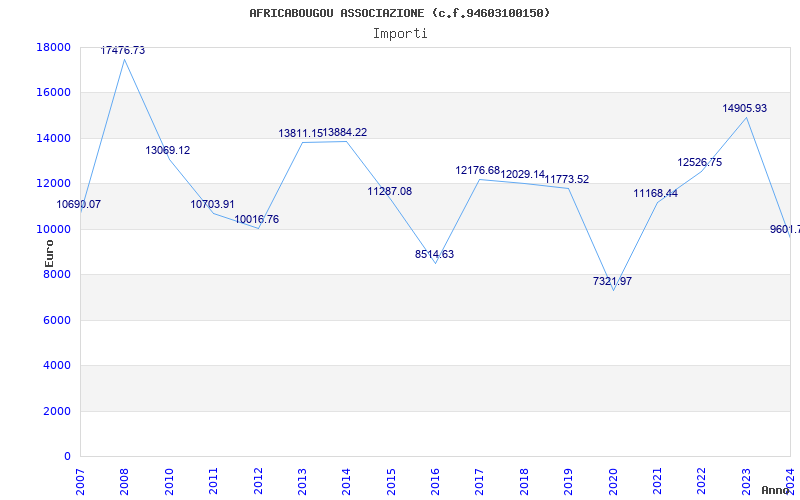Click x-axis year 2014
This screenshot has width=800, height=500.
tap(346, 481)
